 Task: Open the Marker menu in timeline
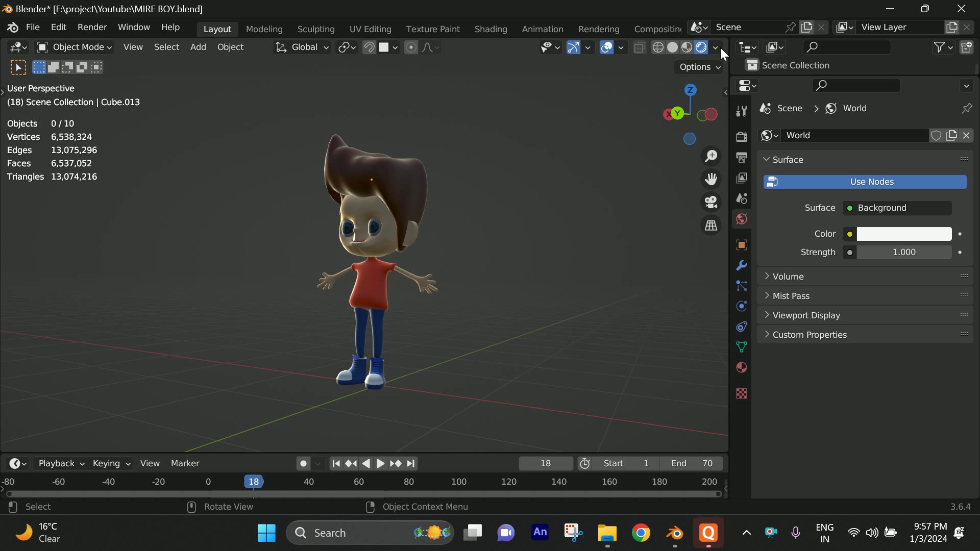[x=185, y=463]
